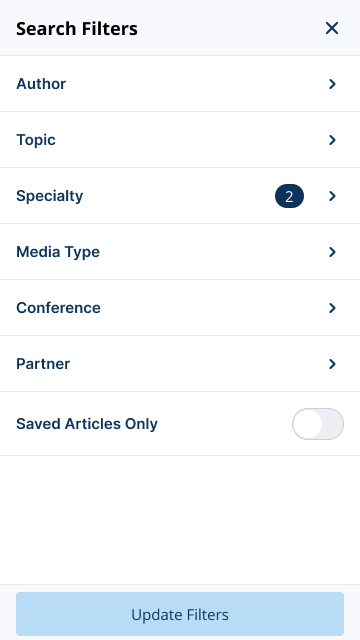
Task: Click the chevron arrow next to Specialty badge
Action: (332, 196)
